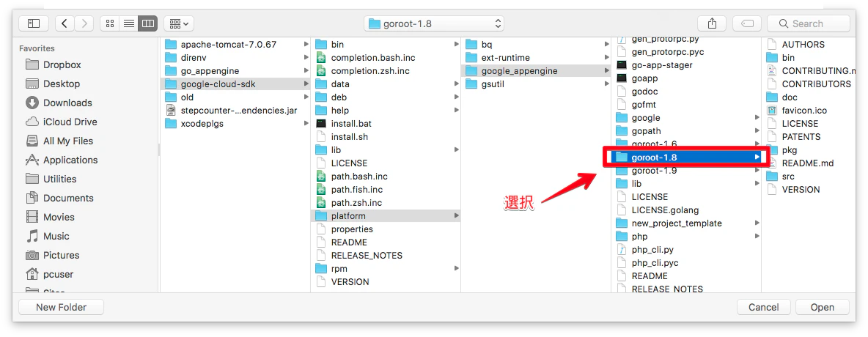This screenshot has width=868, height=337.
Task: Click the Share toolbar button
Action: pyautogui.click(x=713, y=23)
